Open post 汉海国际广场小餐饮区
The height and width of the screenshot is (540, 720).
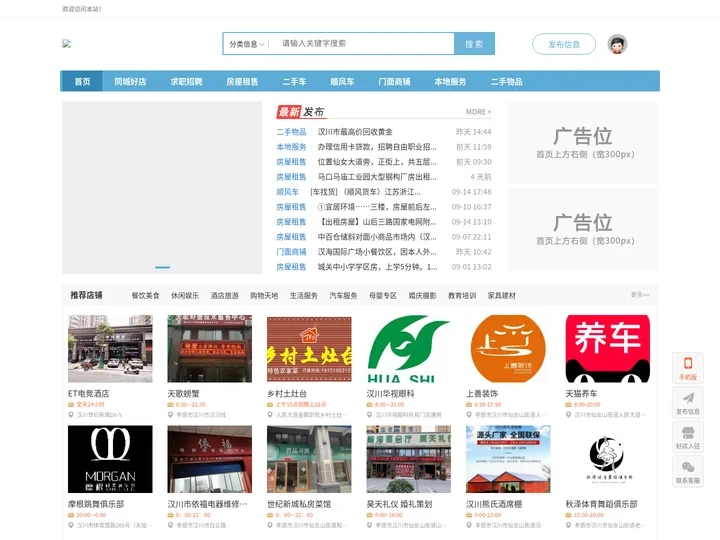tap(377, 252)
